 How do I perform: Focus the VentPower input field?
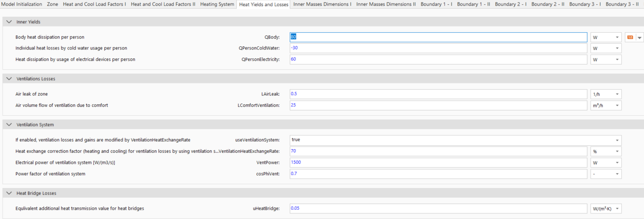point(438,162)
